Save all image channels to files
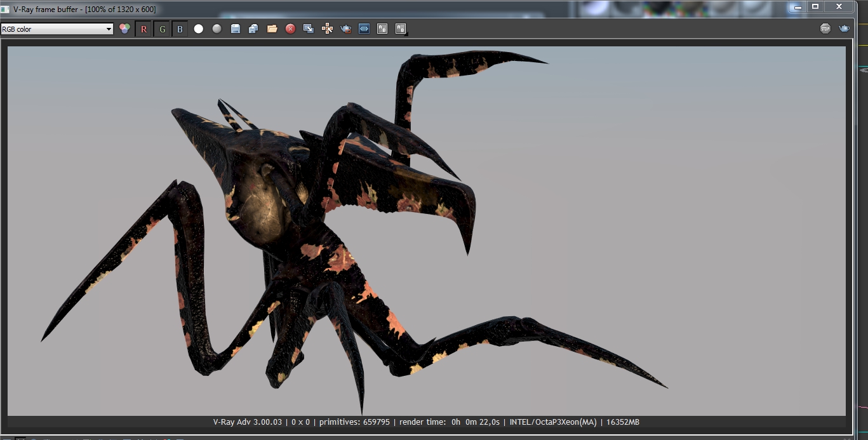The width and height of the screenshot is (868, 440). (253, 29)
